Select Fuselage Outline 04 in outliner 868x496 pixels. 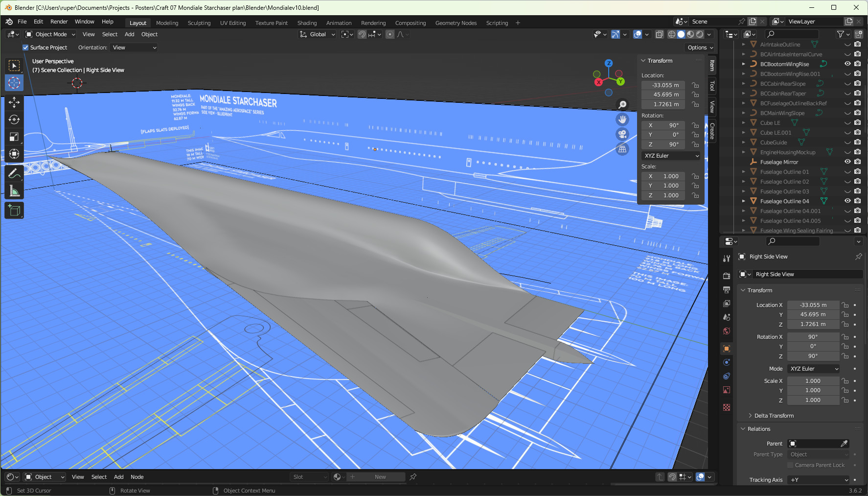pyautogui.click(x=784, y=201)
